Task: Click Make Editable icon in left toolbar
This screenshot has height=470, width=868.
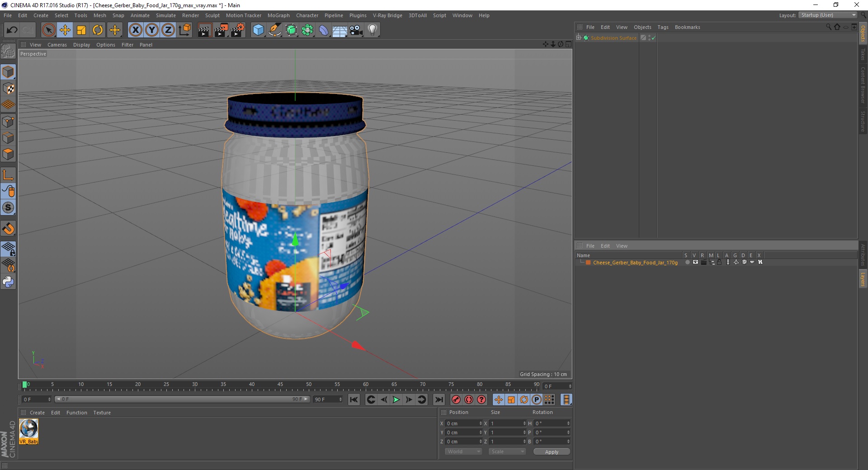Action: click(8, 52)
